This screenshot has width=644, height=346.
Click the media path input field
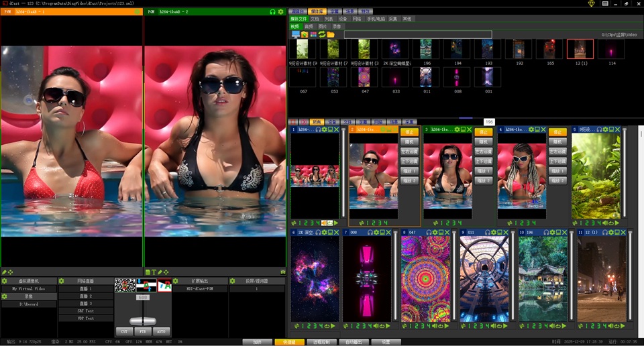(417, 34)
